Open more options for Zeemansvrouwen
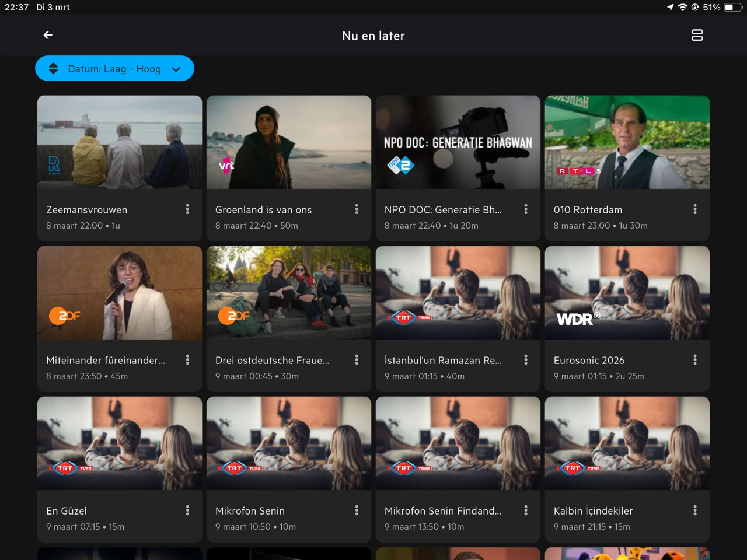 coord(187,209)
